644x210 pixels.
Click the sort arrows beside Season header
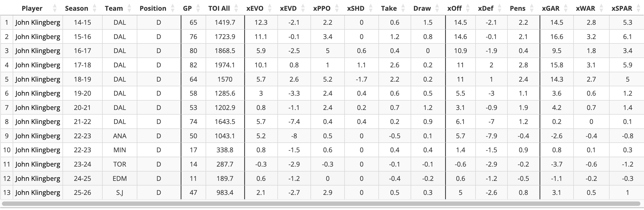click(95, 8)
